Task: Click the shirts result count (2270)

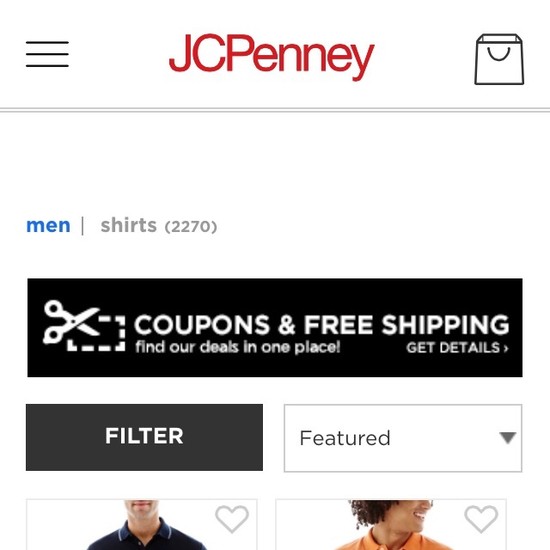Action: coord(191,227)
